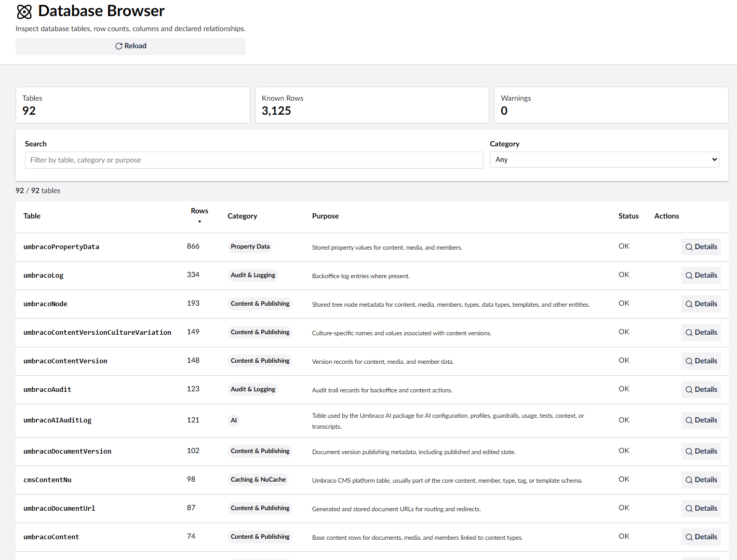
Task: Click the Purpose column header
Action: click(325, 216)
